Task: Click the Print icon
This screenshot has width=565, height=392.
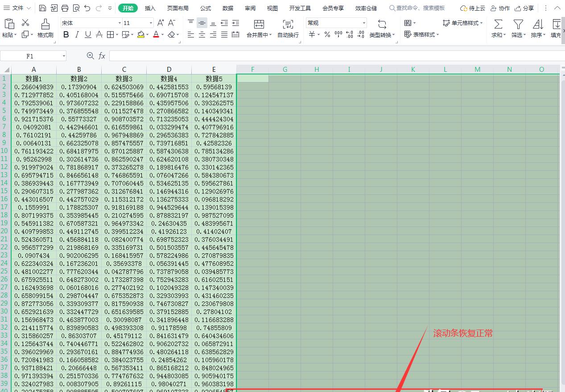Action: (x=65, y=8)
